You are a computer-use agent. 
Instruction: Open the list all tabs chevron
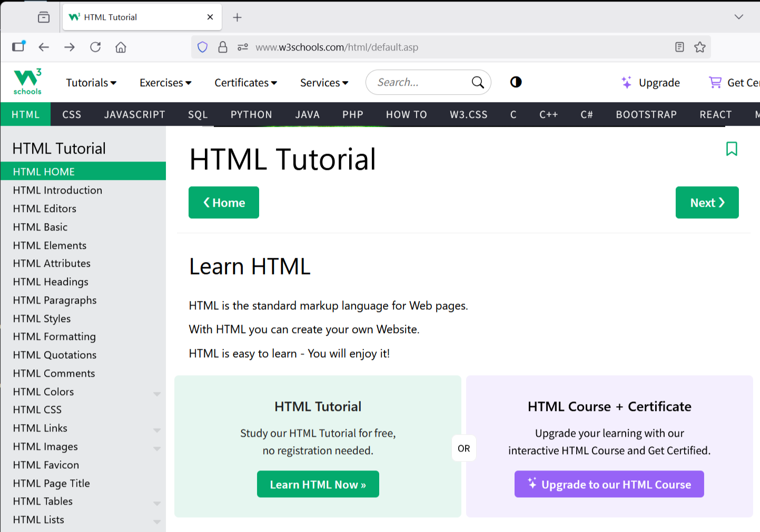pos(739,17)
